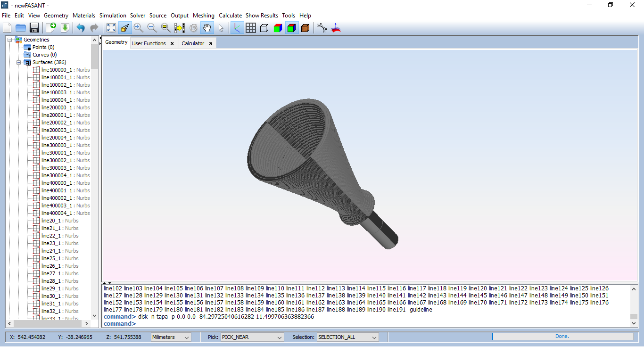Screen dimensions: 644x362
Task: Select the Pan hand tool
Action: pos(207,28)
